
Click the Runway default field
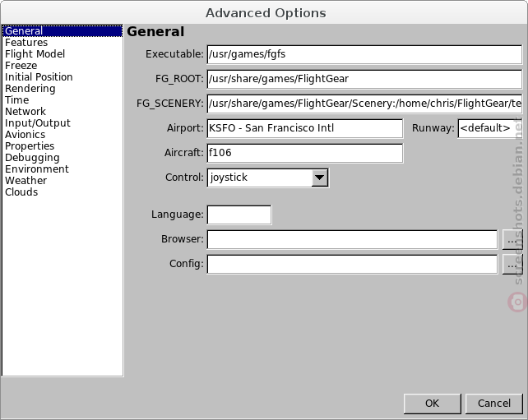tap(490, 128)
